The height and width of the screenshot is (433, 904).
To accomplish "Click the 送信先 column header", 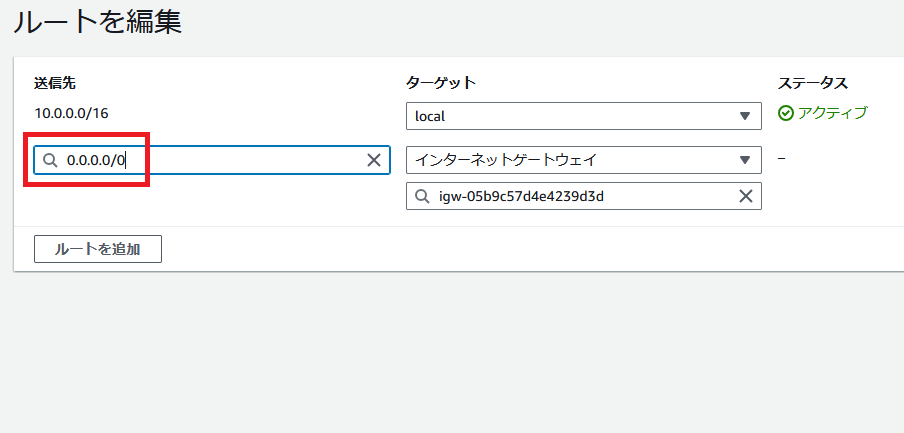I will 55,83.
